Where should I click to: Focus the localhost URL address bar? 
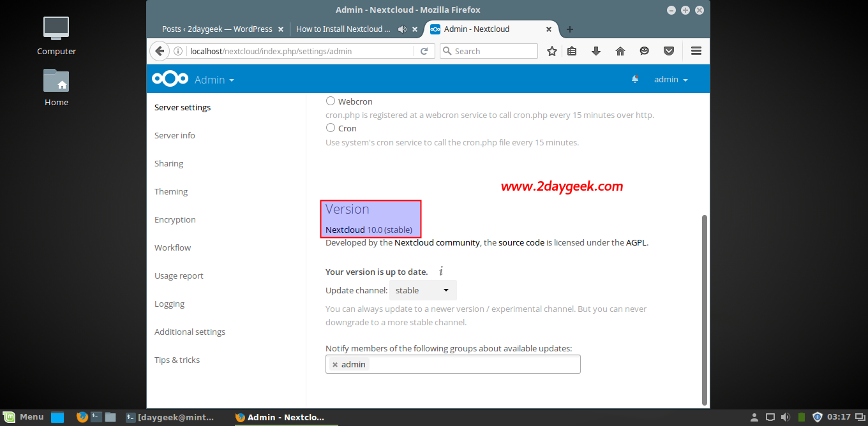300,51
